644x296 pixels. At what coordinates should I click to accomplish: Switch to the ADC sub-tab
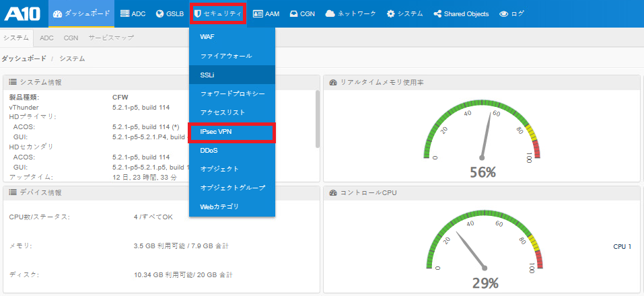click(46, 38)
